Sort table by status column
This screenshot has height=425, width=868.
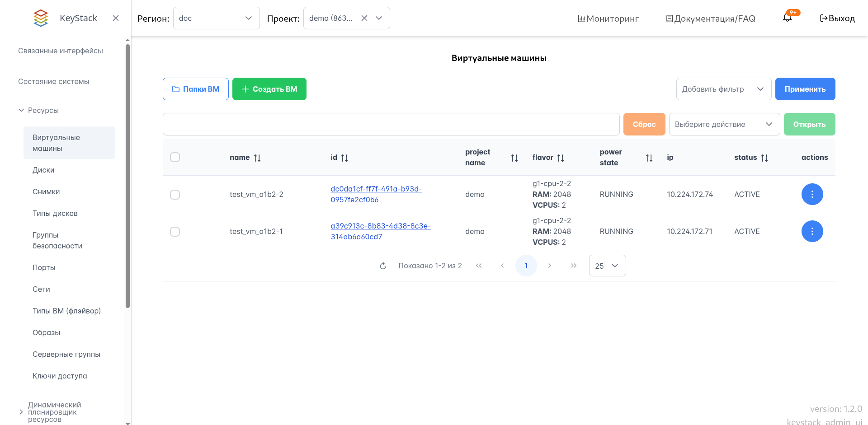tap(764, 158)
